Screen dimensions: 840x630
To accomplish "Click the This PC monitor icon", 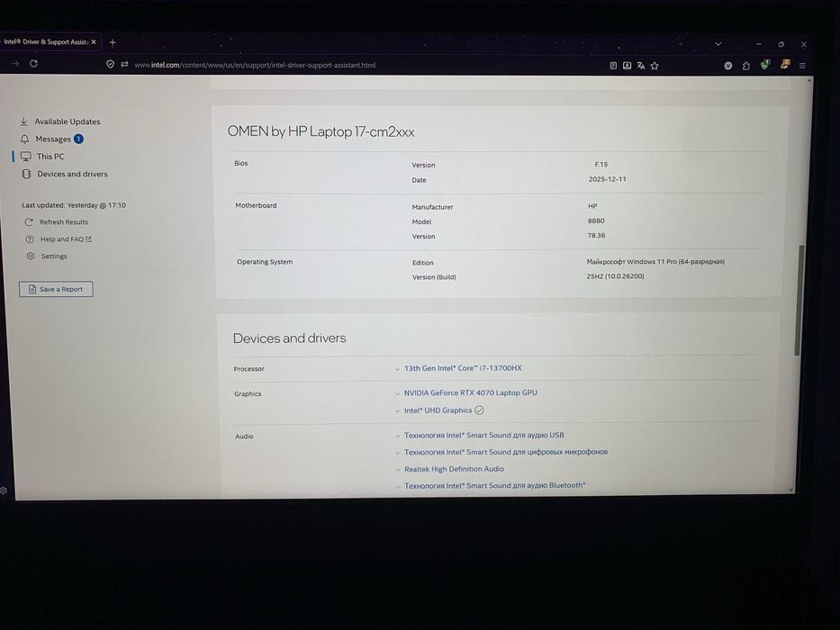I will coord(26,157).
